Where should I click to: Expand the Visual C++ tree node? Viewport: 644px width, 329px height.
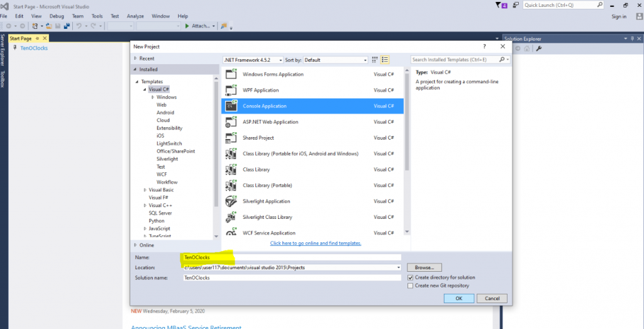pos(145,205)
